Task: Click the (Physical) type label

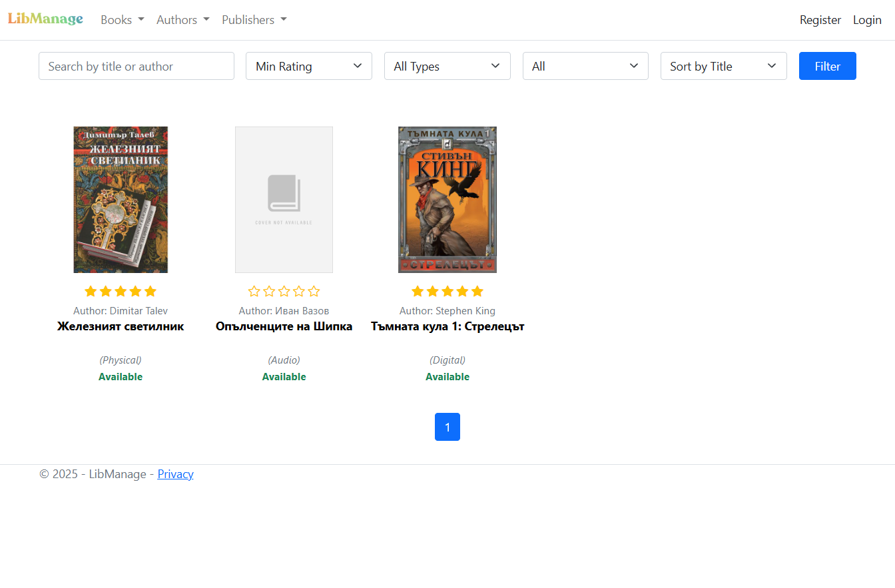Action: point(121,360)
